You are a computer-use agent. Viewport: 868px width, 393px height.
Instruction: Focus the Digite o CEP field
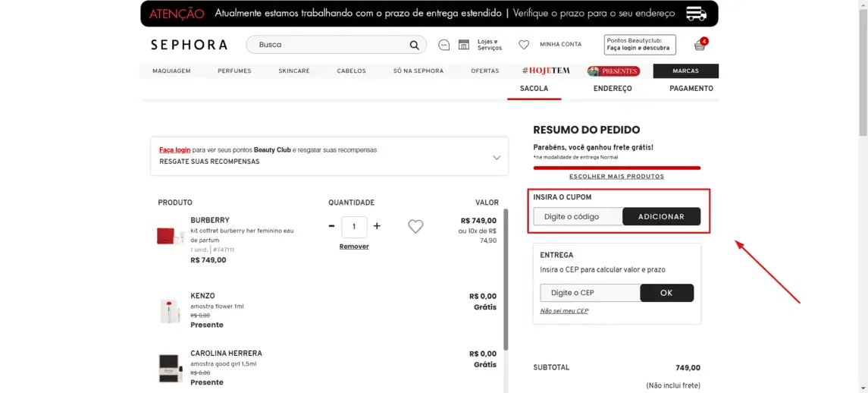[590, 293]
